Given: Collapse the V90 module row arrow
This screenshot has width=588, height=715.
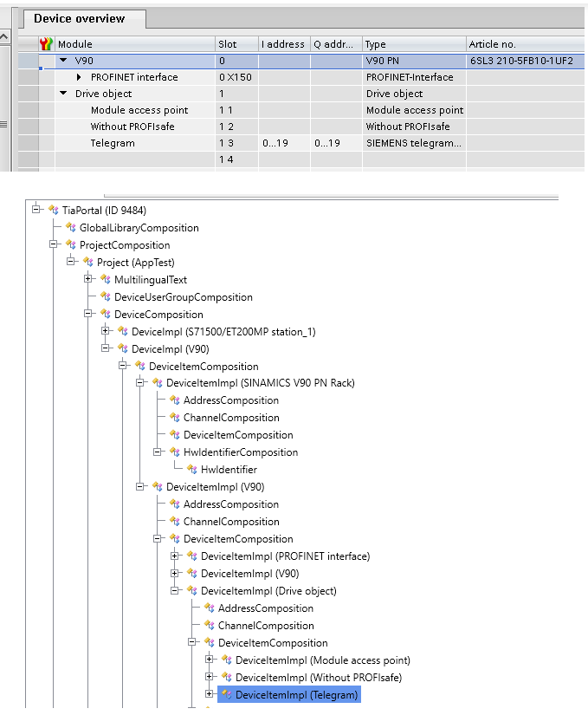Looking at the screenshot, I should click(63, 60).
